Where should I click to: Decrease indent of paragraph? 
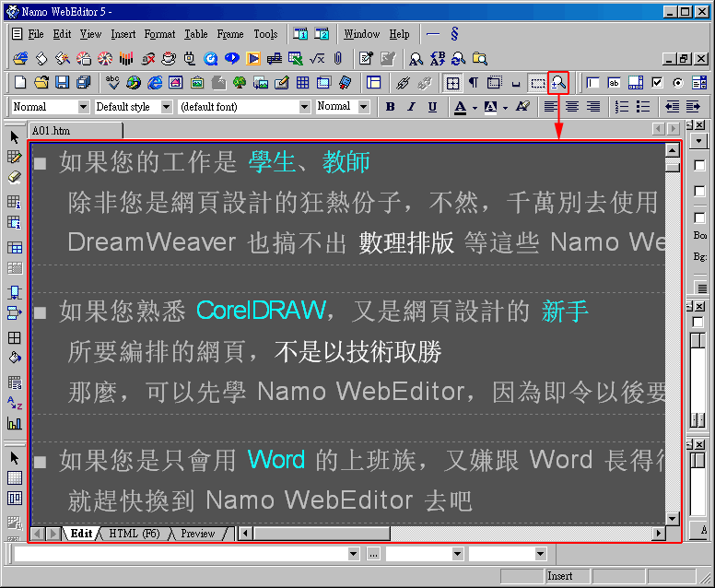pos(672,107)
